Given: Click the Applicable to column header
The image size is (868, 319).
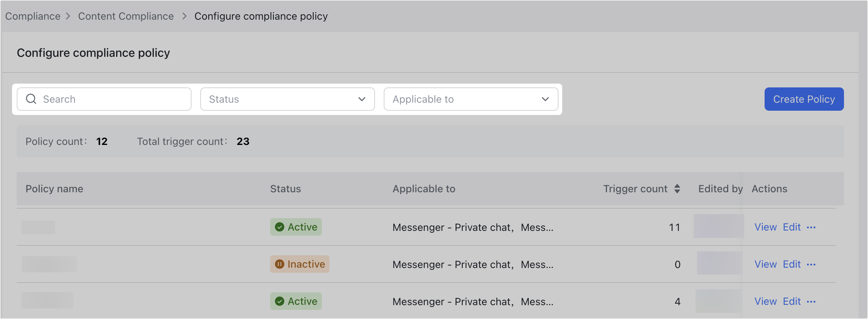Looking at the screenshot, I should pos(424,189).
